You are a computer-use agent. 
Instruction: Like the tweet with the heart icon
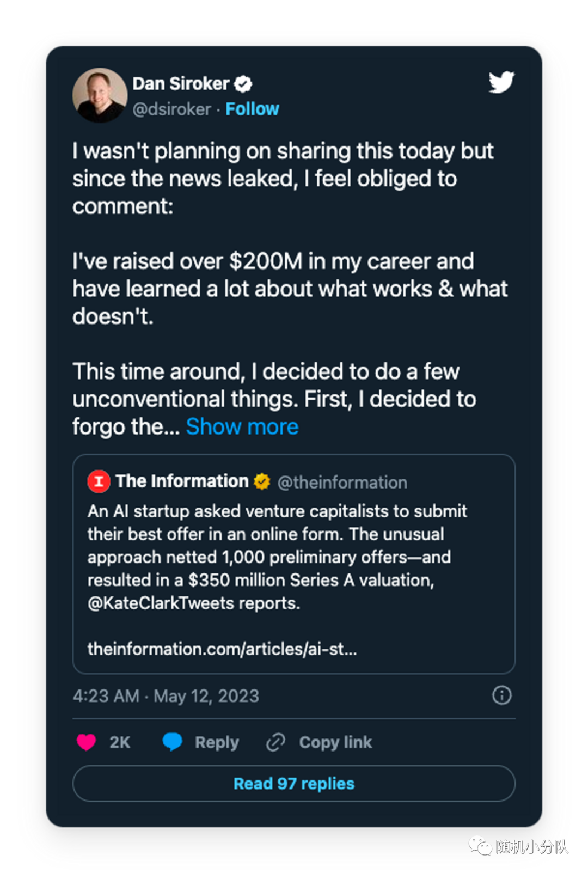coord(86,742)
